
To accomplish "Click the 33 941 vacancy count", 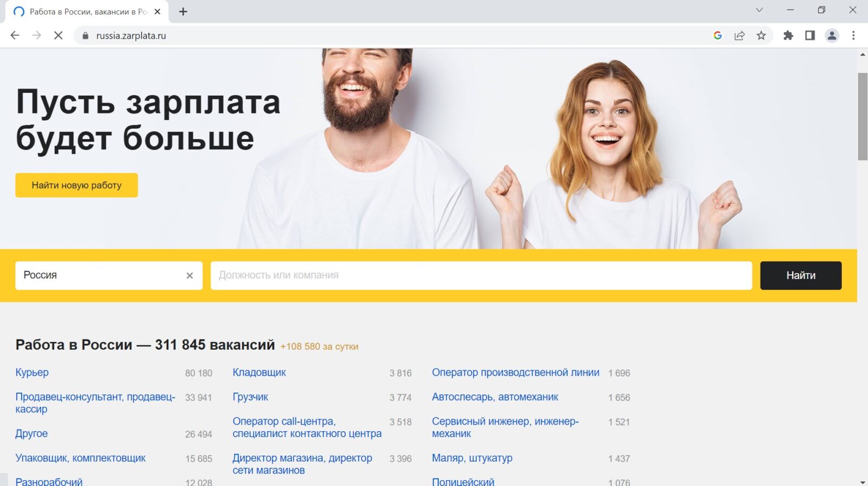I will [x=199, y=397].
